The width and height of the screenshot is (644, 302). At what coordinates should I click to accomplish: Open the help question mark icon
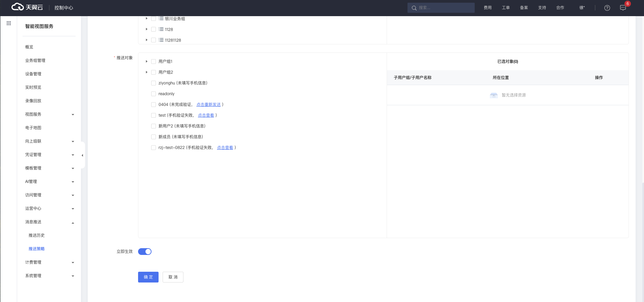point(607,8)
